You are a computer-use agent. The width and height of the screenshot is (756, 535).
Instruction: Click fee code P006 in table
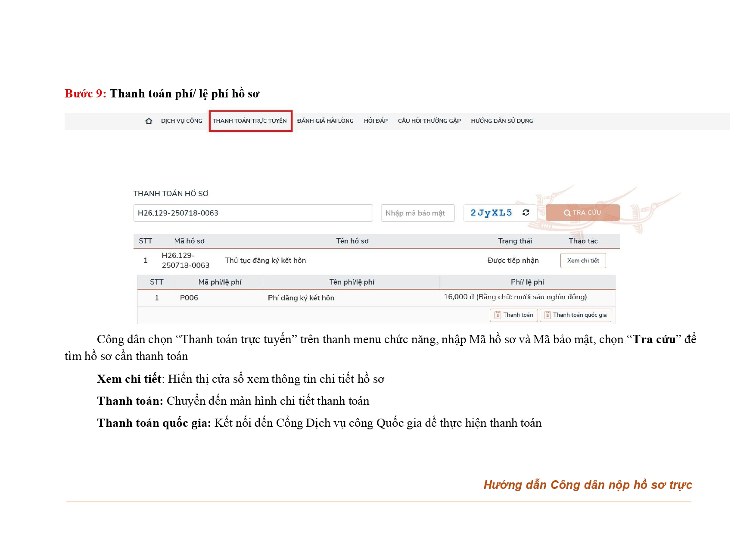coord(189,298)
